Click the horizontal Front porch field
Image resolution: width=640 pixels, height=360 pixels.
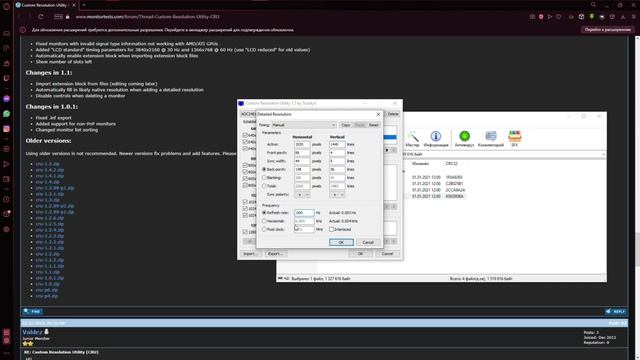pos(302,153)
